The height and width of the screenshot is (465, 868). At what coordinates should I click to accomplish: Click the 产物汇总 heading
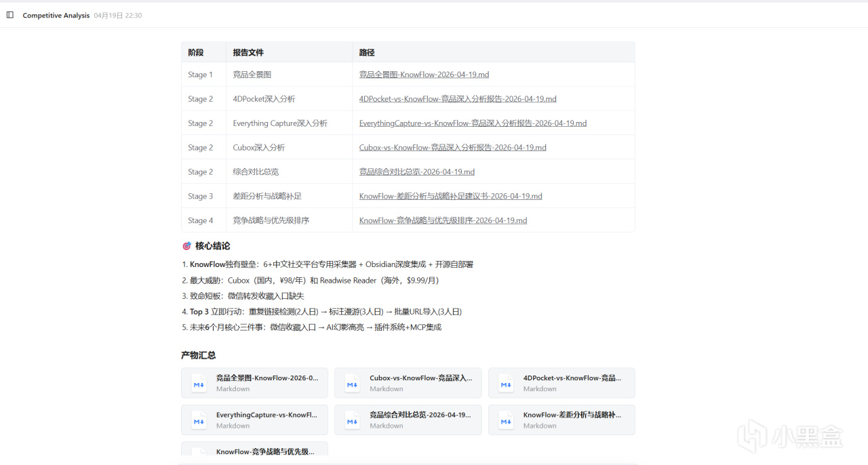[x=199, y=355]
